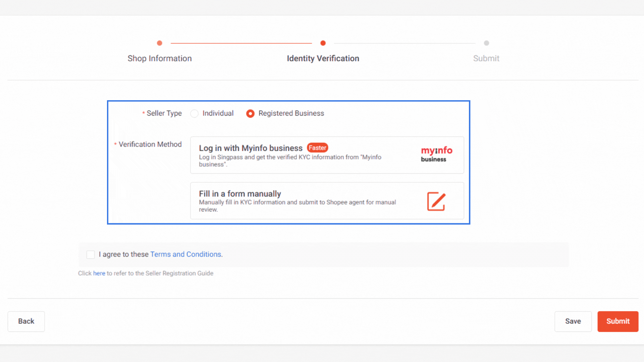Check the Terms and Conditions agreement checkbox
Image resolution: width=644 pixels, height=362 pixels.
(x=91, y=254)
